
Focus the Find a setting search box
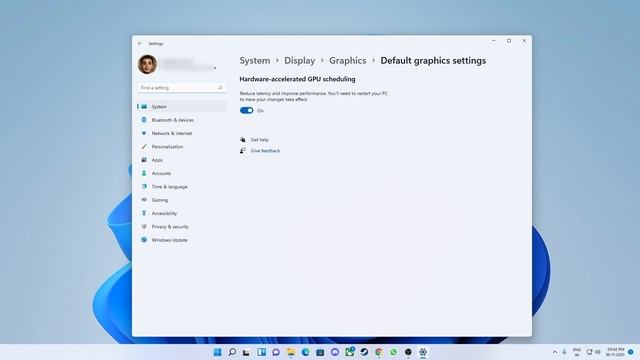point(182,88)
